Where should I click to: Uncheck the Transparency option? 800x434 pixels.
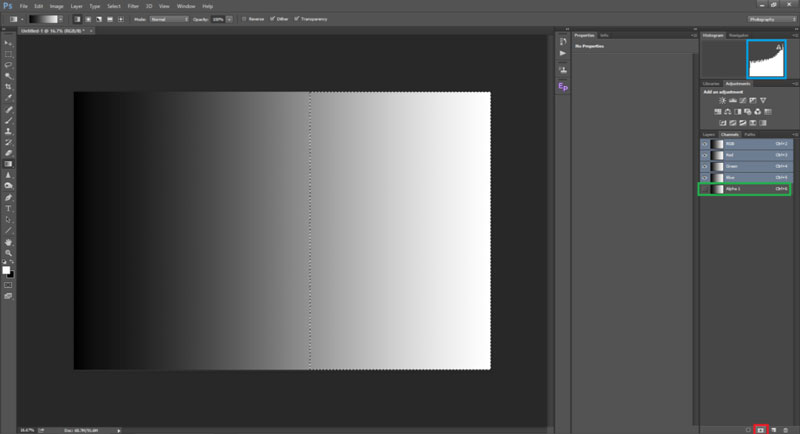(x=300, y=19)
